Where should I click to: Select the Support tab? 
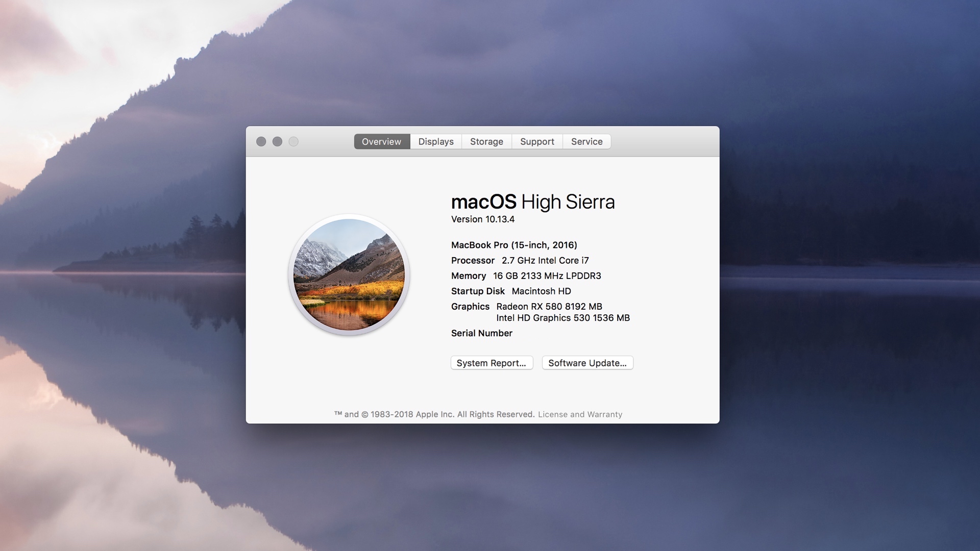(x=537, y=141)
